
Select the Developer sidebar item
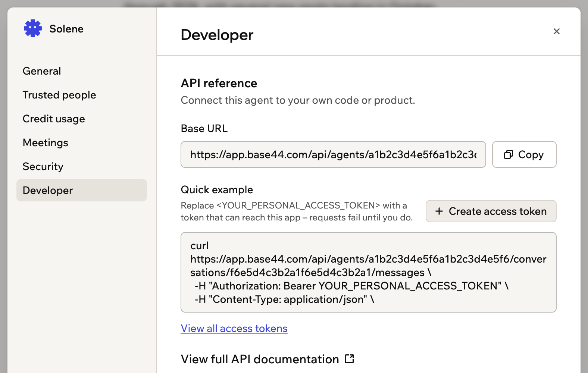82,190
